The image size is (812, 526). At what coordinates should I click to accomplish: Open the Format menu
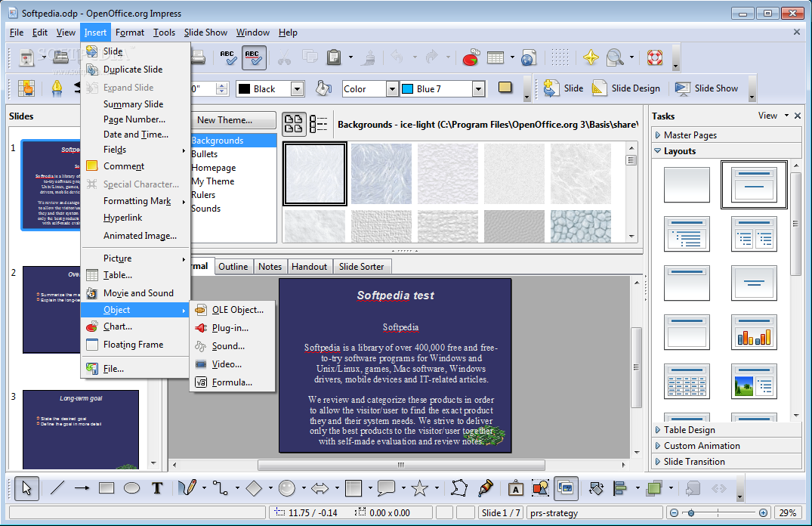[129, 32]
